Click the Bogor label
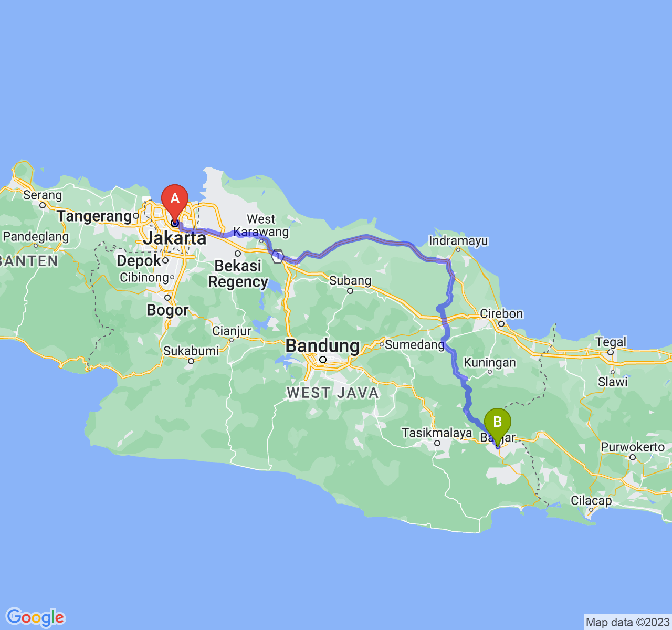Screen dimensions: 672x630 pyautogui.click(x=167, y=310)
